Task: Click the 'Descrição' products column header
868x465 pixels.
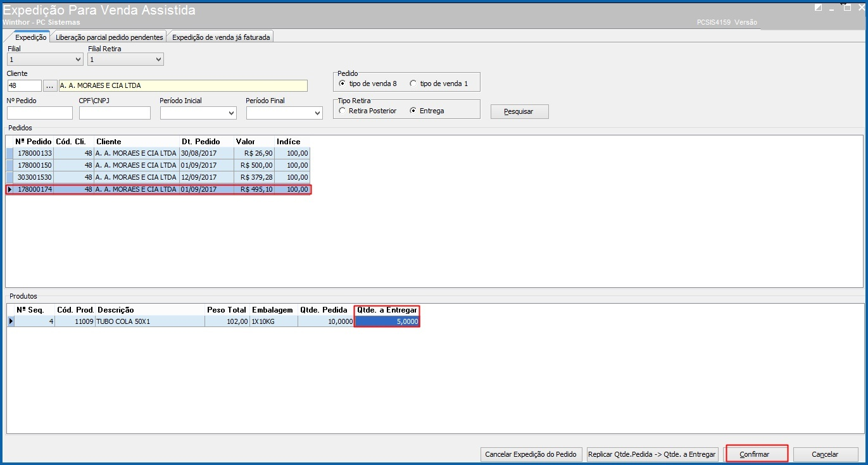Action: tap(149, 310)
